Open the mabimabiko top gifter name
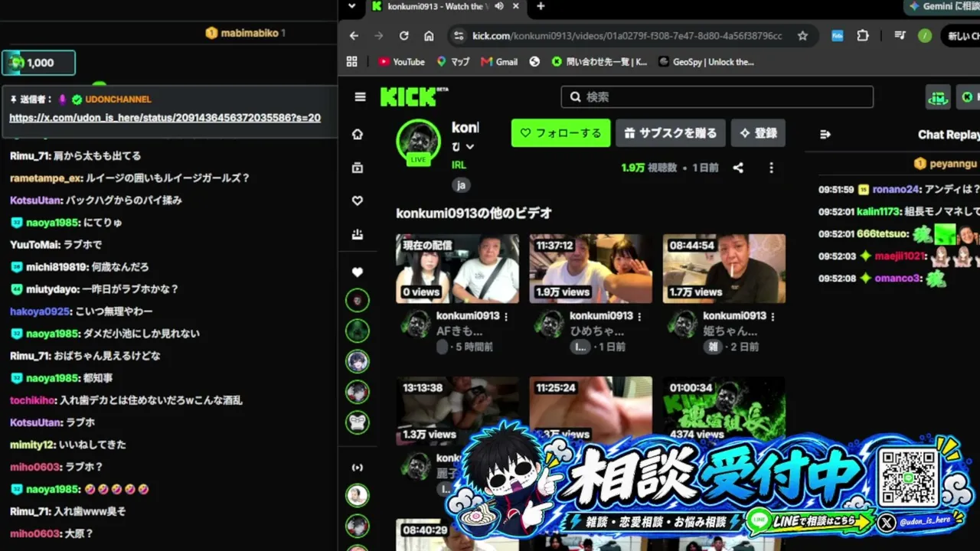The height and width of the screenshot is (551, 980). (250, 33)
